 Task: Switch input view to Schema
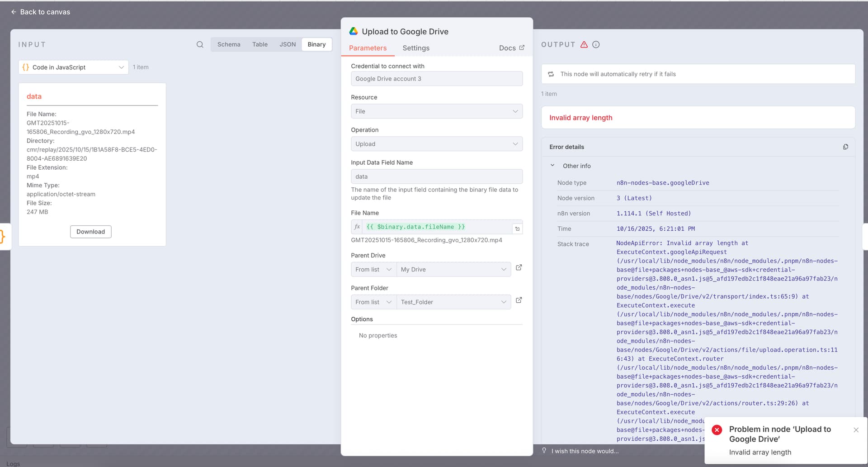(229, 44)
